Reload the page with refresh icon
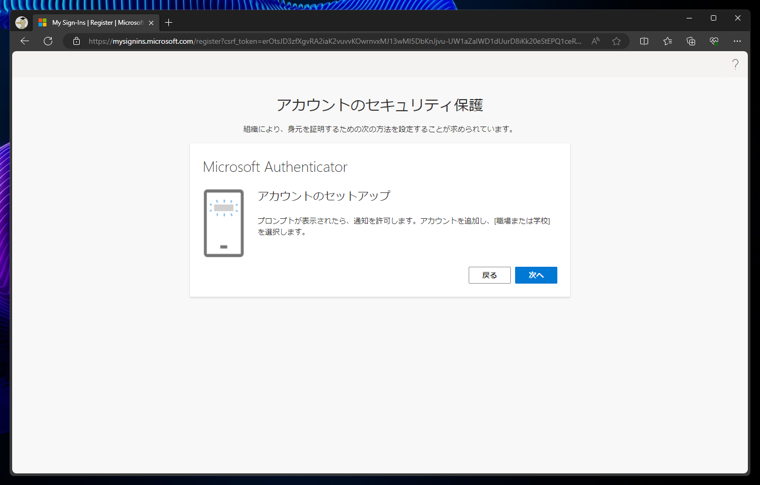This screenshot has height=485, width=760. [x=48, y=41]
